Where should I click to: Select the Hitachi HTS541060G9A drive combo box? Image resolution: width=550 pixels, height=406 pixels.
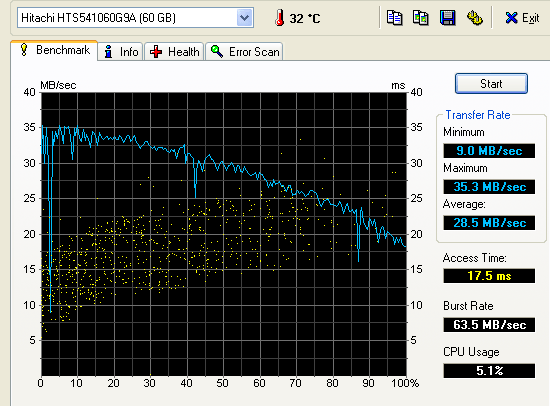click(x=135, y=18)
